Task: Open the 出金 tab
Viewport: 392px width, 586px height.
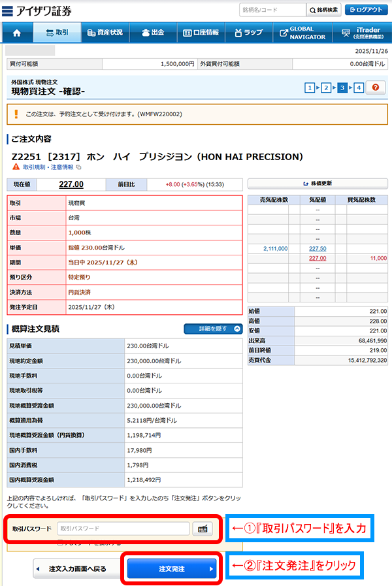Action: point(154,33)
